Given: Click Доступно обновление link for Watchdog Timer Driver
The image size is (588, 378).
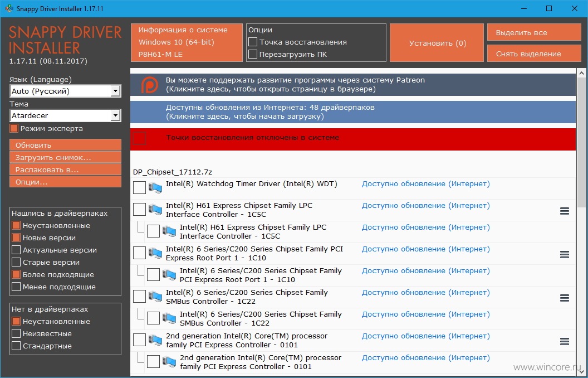Looking at the screenshot, I should click(x=425, y=184).
